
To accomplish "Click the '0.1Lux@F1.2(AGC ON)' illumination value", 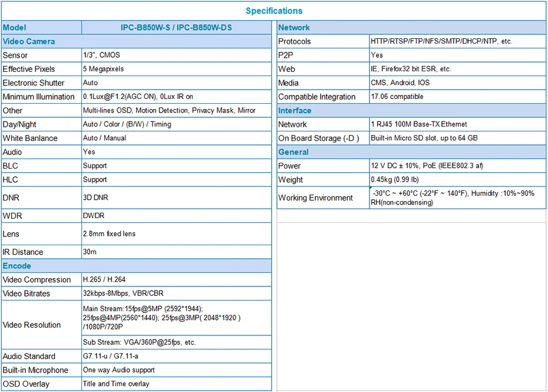I will [138, 97].
